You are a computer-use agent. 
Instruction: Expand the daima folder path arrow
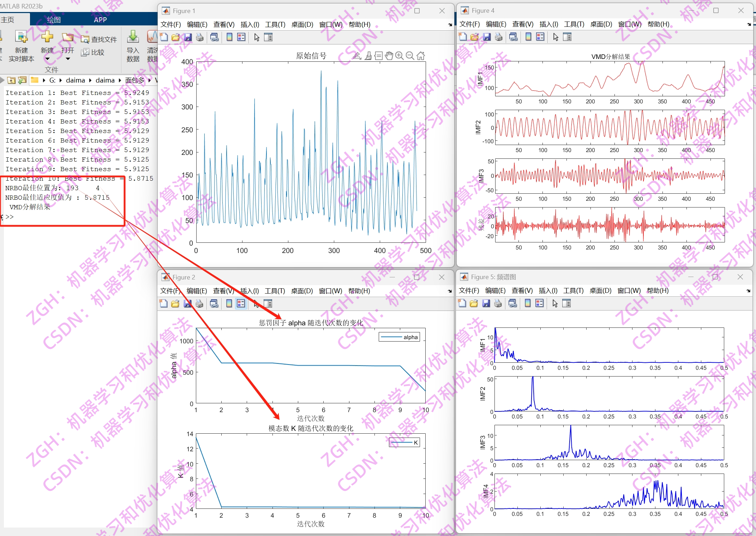pyautogui.click(x=90, y=80)
